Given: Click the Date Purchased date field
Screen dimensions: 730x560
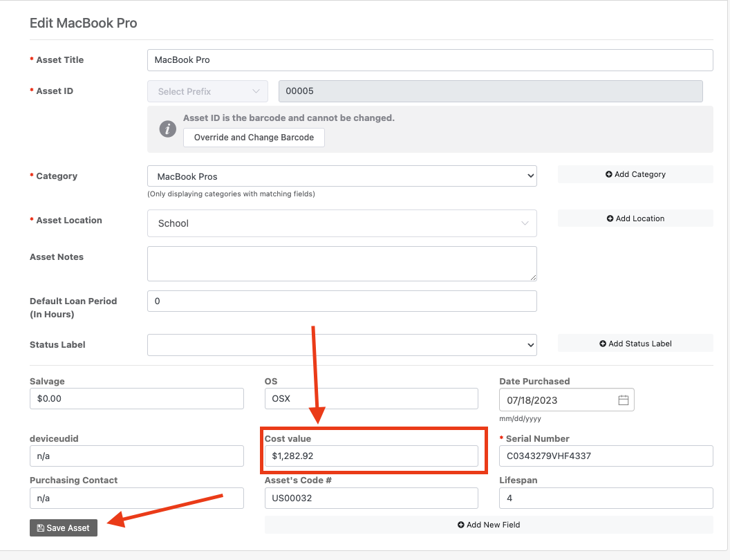Looking at the screenshot, I should [x=567, y=400].
